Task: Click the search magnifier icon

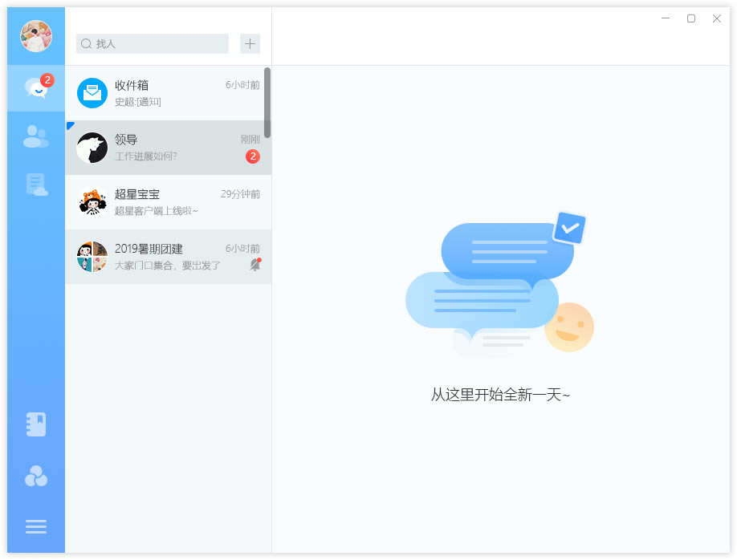Action: click(86, 43)
